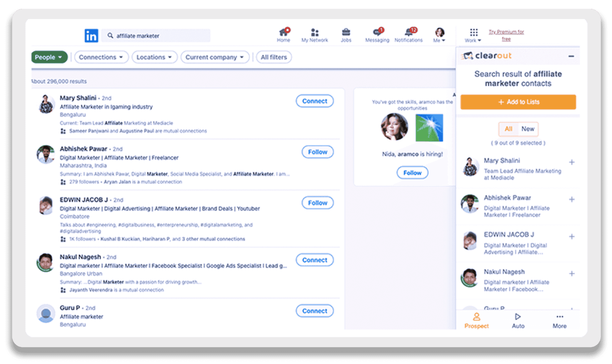Open the Messaging icon

[377, 35]
